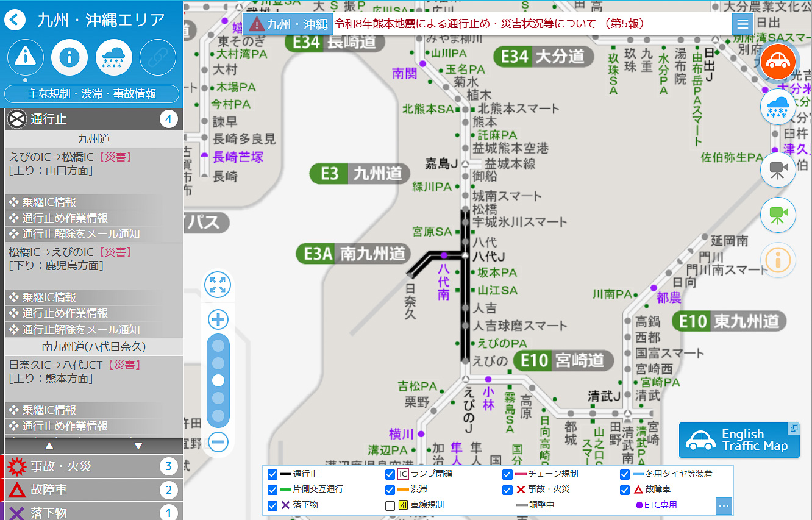Click the E34 大分道 route badge
Image resolution: width=812 pixels, height=520 pixels.
(544, 57)
